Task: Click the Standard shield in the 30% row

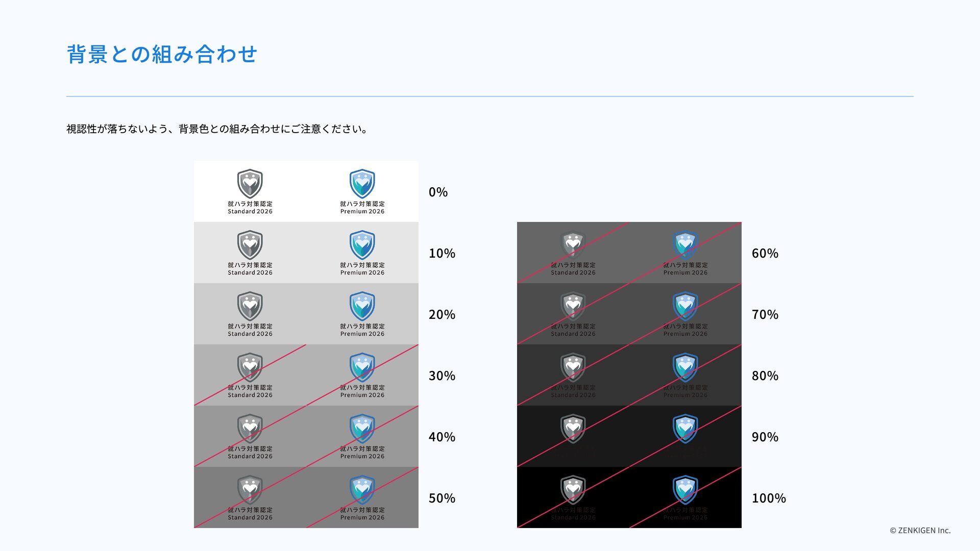Action: 250,367
